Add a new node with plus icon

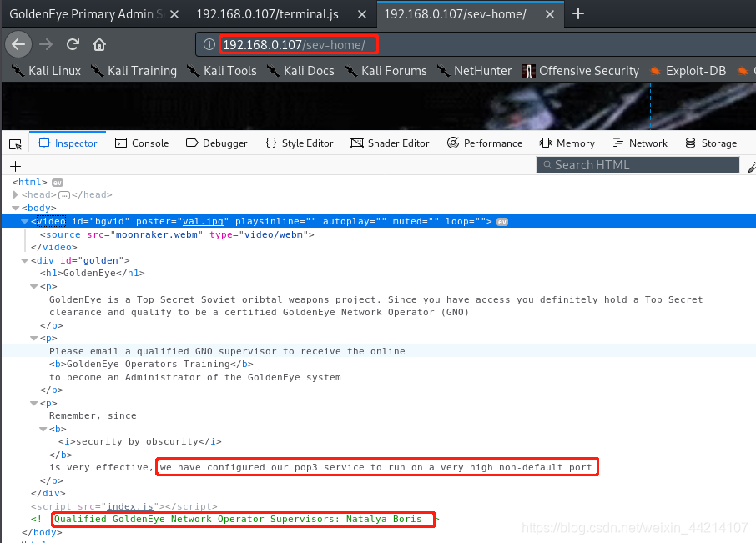pyautogui.click(x=15, y=166)
